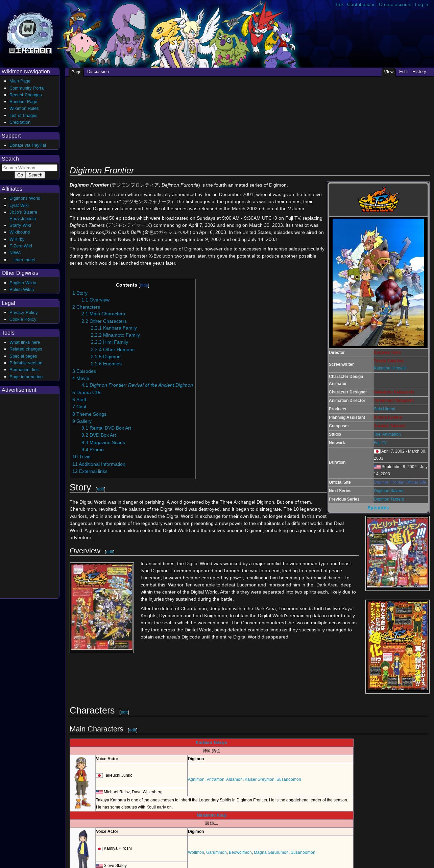Open the lower-right magazine scan thumbnail
Screen dimensions: 434x868
pyautogui.click(x=397, y=646)
